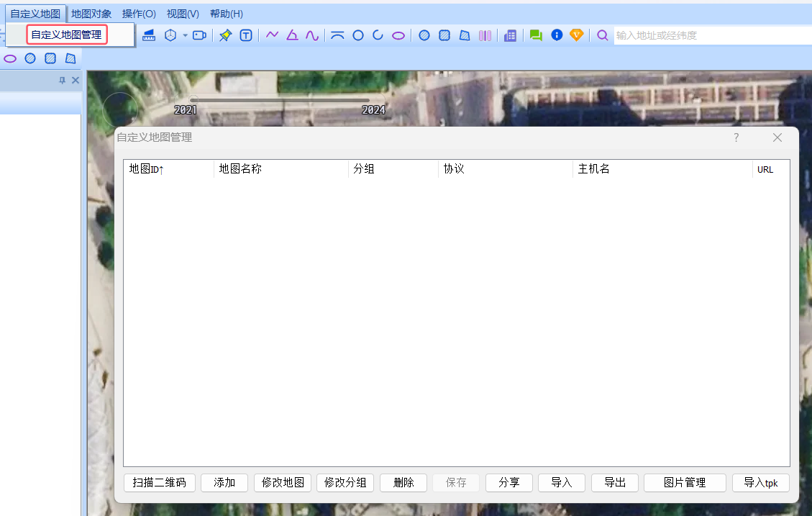Jump to the 2021 timeline label
This screenshot has width=812, height=516.
click(x=186, y=110)
